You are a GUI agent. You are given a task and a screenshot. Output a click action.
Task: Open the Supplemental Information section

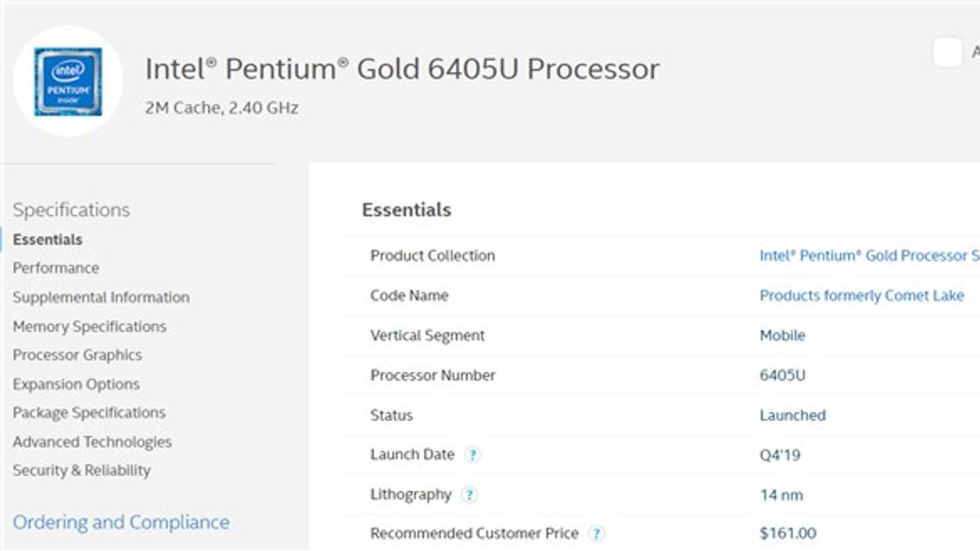pyautogui.click(x=101, y=298)
